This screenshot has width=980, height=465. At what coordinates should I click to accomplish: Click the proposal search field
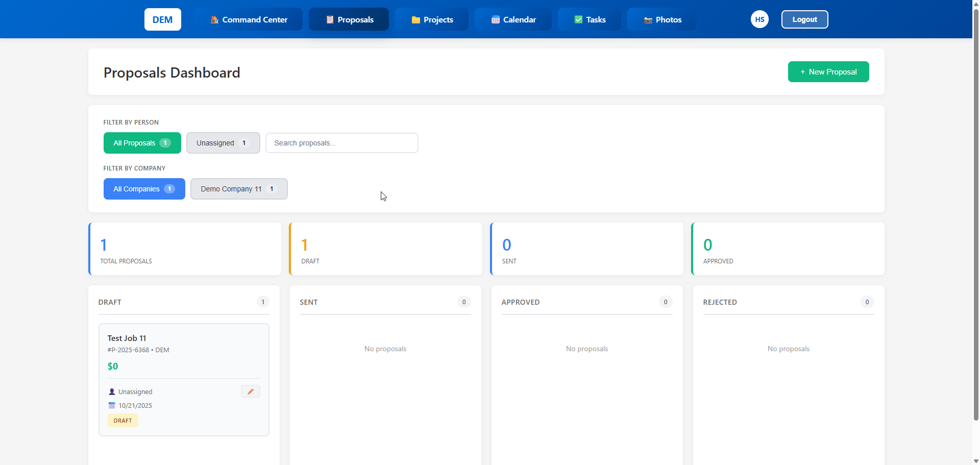pyautogui.click(x=341, y=143)
